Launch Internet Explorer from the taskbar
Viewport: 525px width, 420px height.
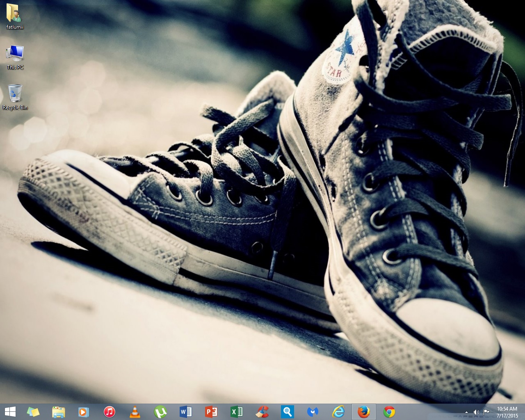coord(338,411)
